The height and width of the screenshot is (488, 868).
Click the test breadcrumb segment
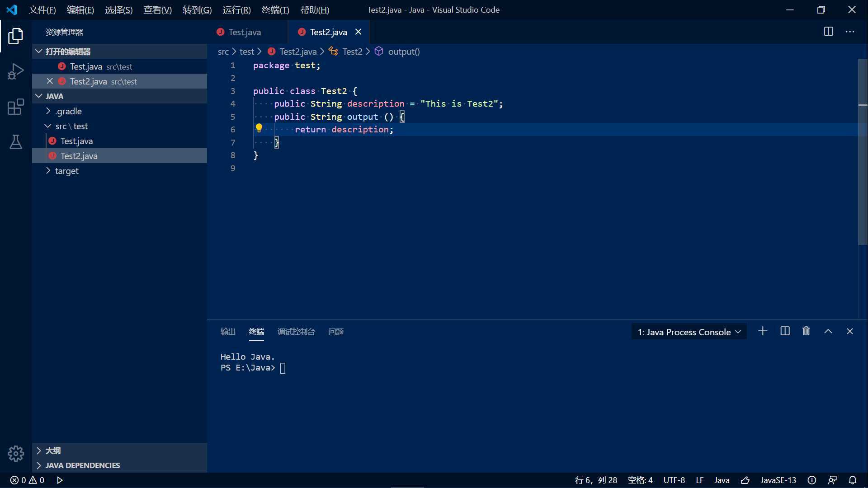click(x=246, y=52)
